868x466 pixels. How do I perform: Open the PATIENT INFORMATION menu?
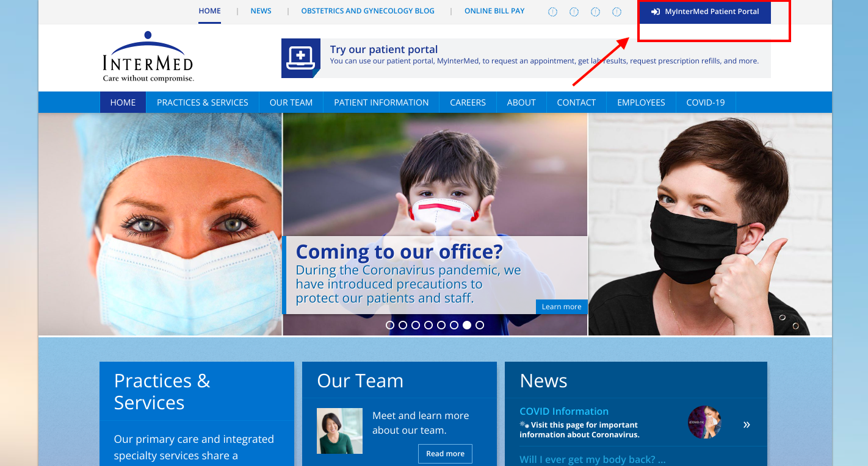click(x=381, y=102)
